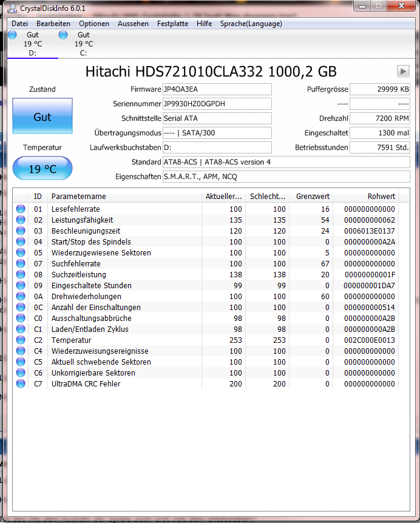Click the Parametername column header
420x523 pixels.
click(x=125, y=197)
